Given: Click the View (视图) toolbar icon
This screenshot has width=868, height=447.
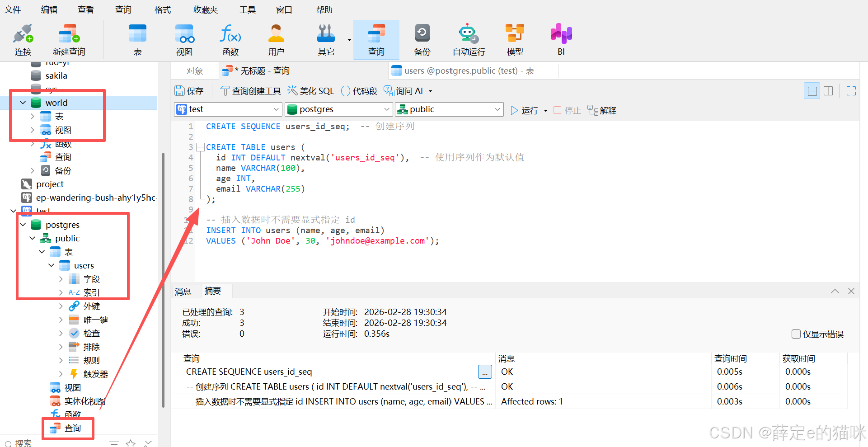Looking at the screenshot, I should point(184,40).
